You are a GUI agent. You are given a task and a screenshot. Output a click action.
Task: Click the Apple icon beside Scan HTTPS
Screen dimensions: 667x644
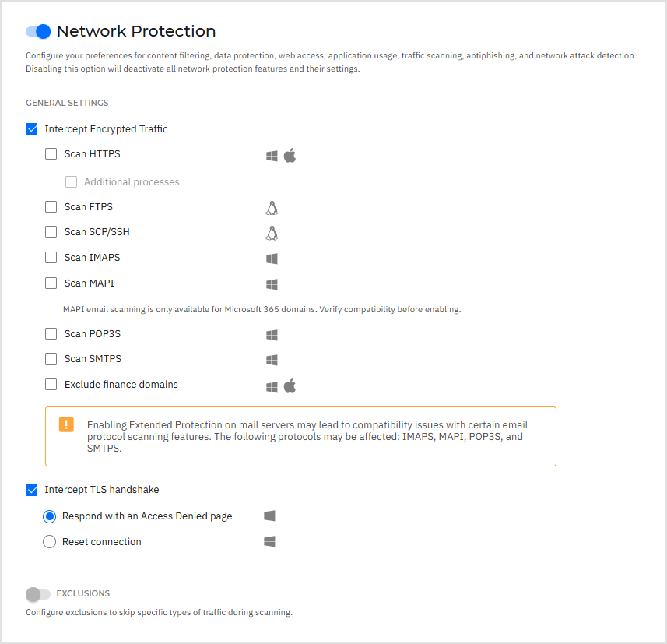click(x=290, y=155)
